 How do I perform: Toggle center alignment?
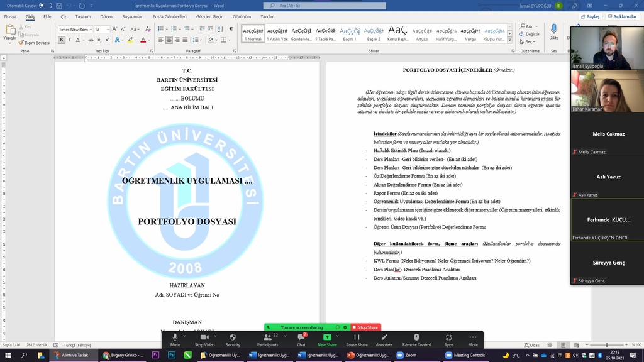coord(169,40)
